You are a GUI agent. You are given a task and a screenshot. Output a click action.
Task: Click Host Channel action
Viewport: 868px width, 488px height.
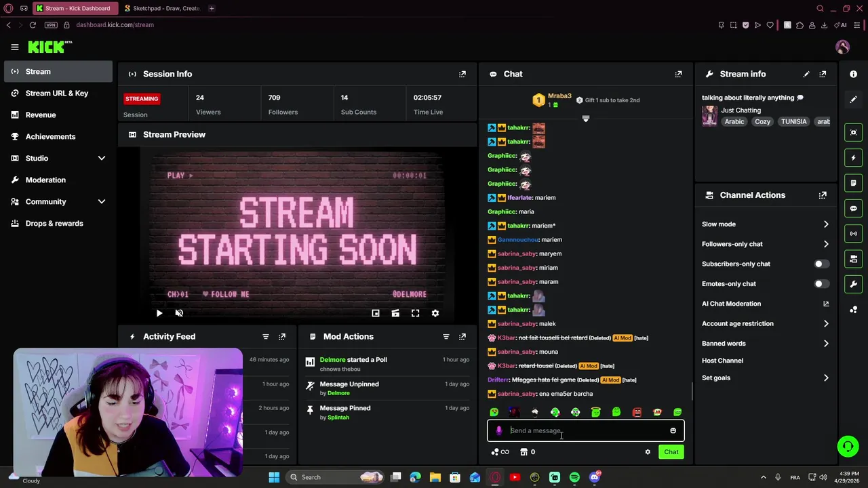[722, 361]
